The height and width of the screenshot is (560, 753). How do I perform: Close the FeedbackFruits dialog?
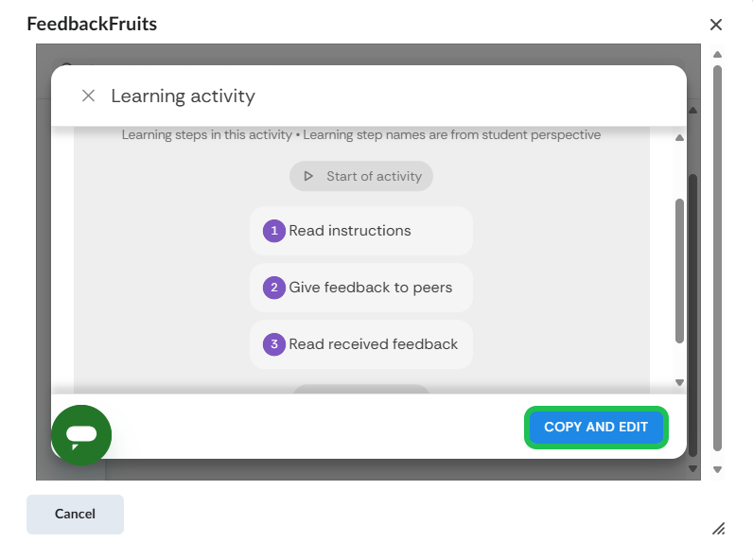tap(716, 25)
